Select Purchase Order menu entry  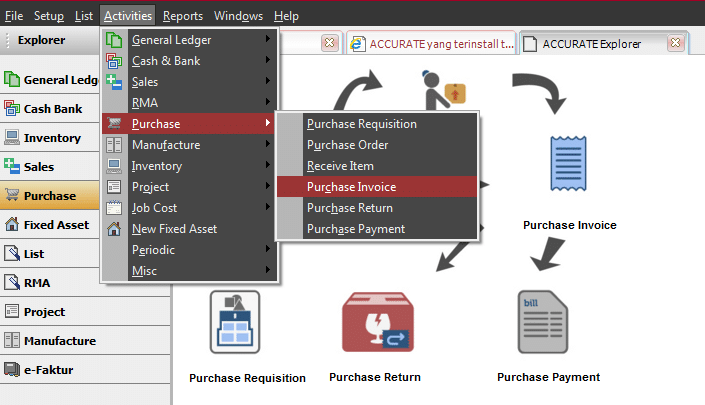(x=347, y=145)
